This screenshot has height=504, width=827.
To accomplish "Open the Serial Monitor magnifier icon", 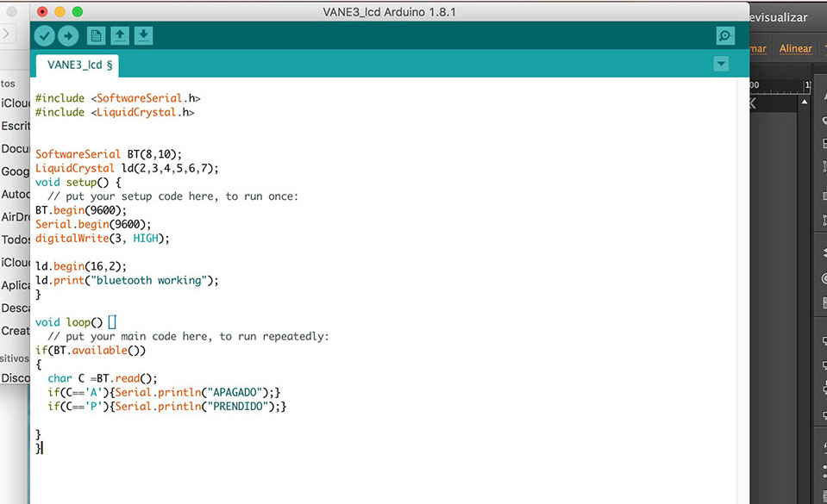I will click(724, 36).
